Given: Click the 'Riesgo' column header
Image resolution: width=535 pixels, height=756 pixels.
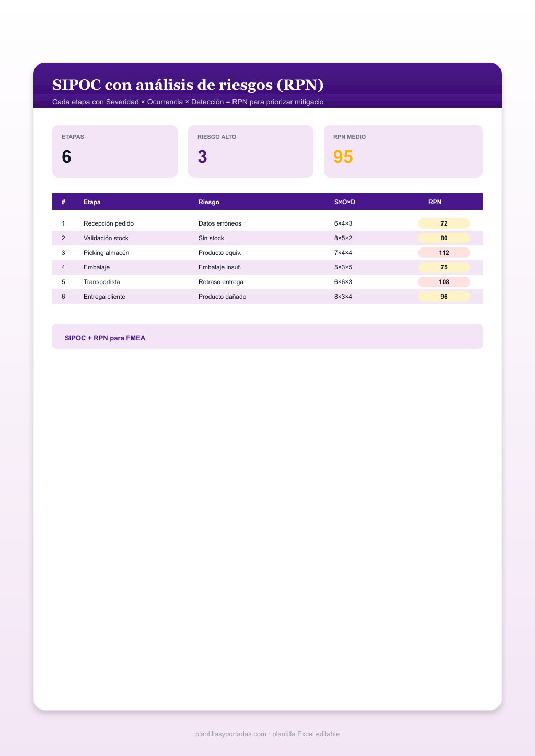Looking at the screenshot, I should point(209,202).
